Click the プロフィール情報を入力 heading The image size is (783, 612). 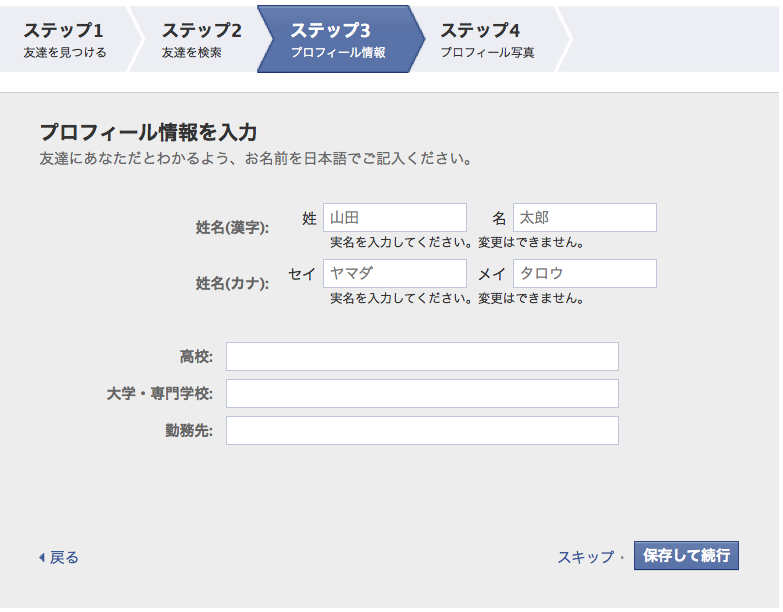pos(148,133)
